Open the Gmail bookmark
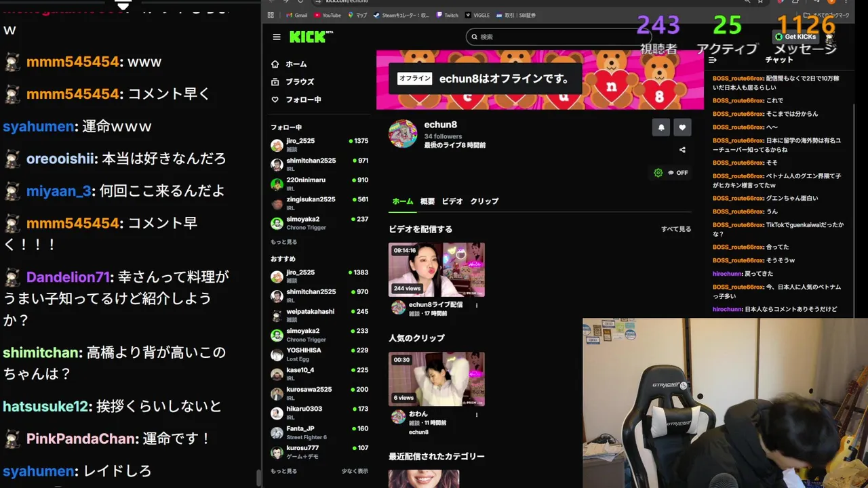Viewport: 868px width, 488px height. click(x=296, y=15)
